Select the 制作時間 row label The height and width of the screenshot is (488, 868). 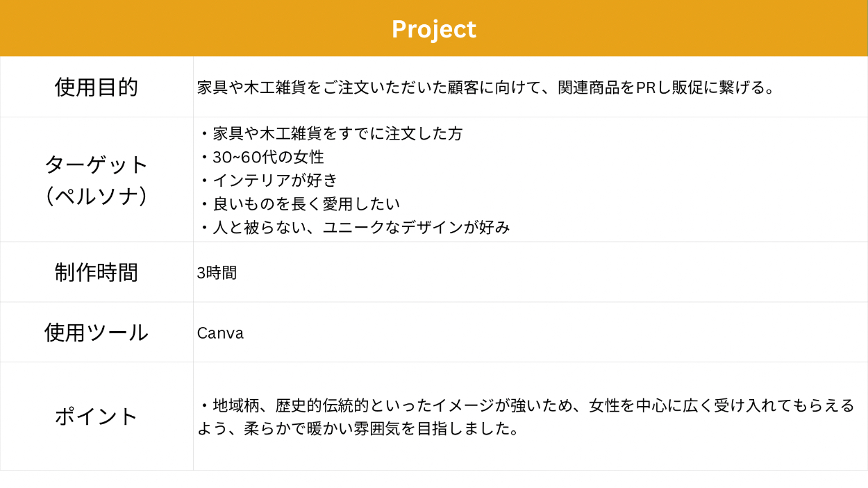(x=97, y=272)
